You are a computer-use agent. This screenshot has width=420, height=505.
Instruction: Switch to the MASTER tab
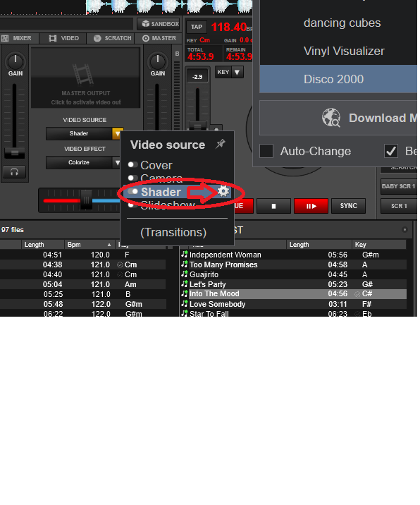[x=159, y=38]
